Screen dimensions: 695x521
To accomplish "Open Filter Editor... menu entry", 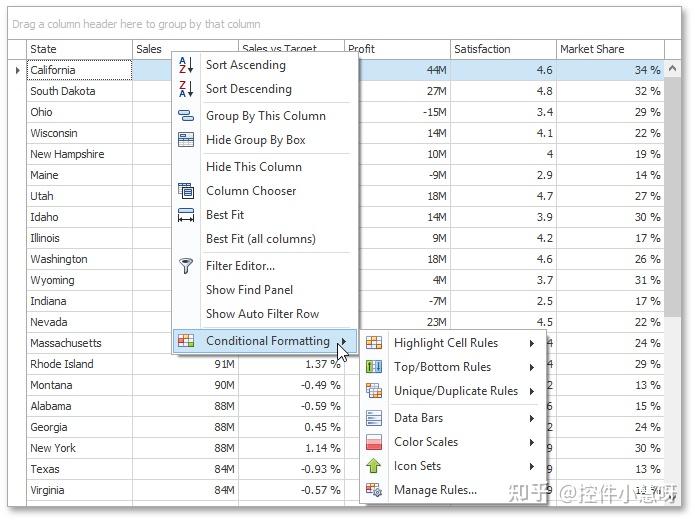I will pyautogui.click(x=265, y=266).
